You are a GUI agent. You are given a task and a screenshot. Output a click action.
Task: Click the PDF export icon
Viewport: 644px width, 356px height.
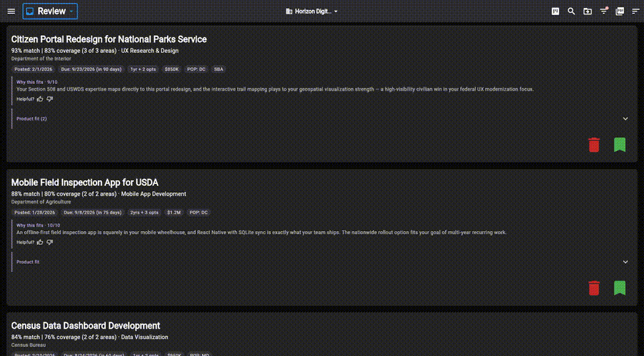coord(620,11)
